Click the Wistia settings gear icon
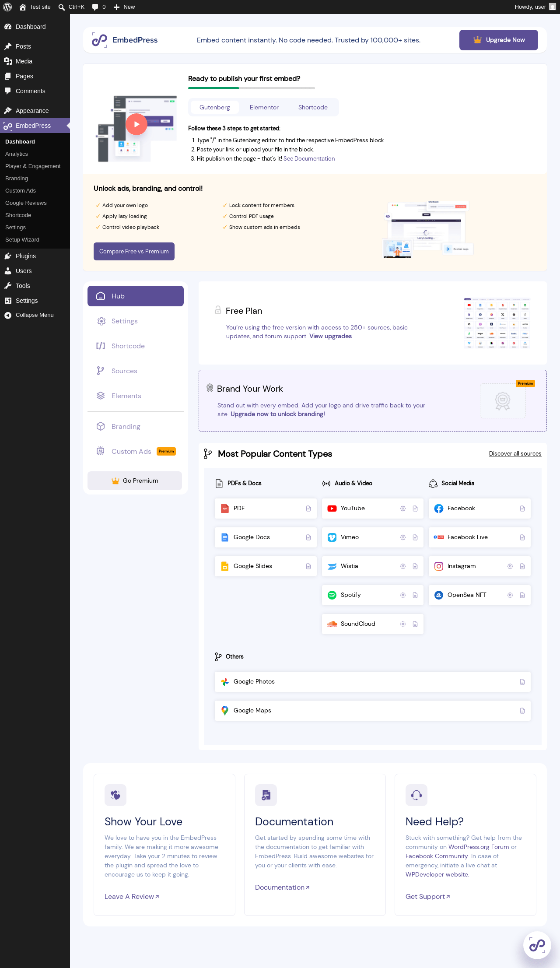The width and height of the screenshot is (560, 968). click(403, 566)
